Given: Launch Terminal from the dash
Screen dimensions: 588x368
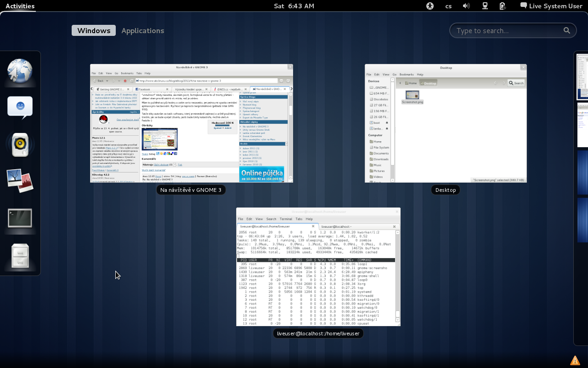Looking at the screenshot, I should click(x=20, y=218).
